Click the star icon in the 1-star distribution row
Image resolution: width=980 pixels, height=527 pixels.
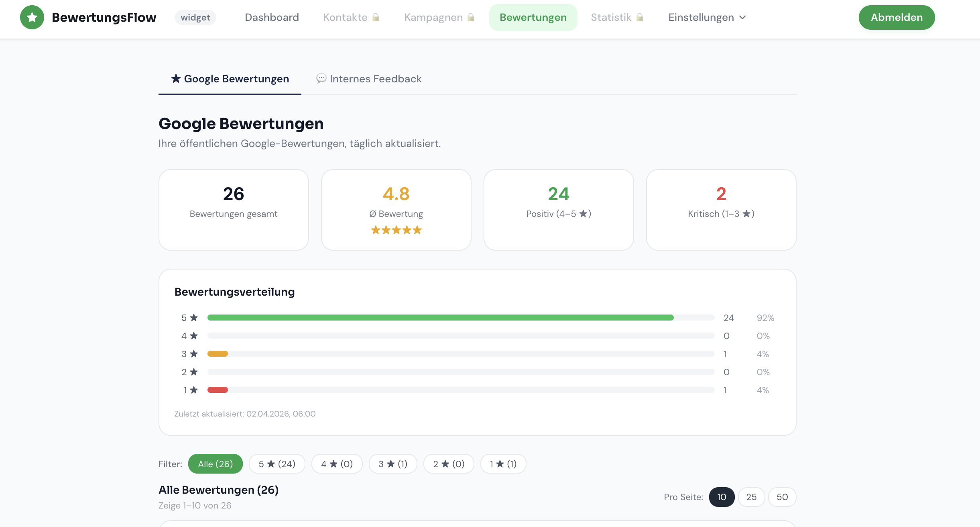[194, 390]
